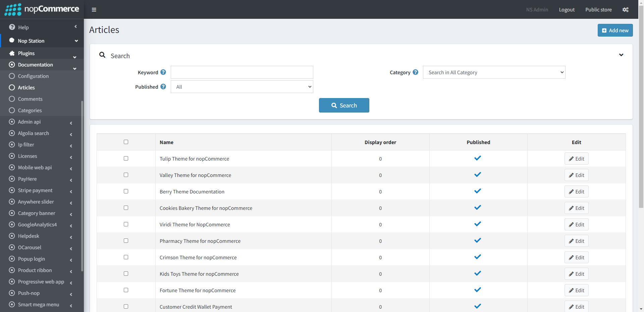644x312 pixels.
Task: Click the magnifier icon in Search panel header
Action: (x=102, y=55)
